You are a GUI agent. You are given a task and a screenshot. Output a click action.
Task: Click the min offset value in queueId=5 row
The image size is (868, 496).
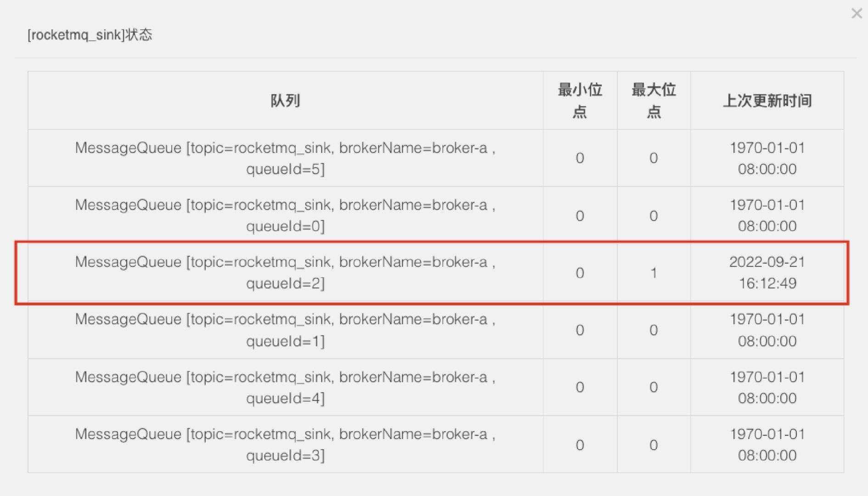[580, 158]
